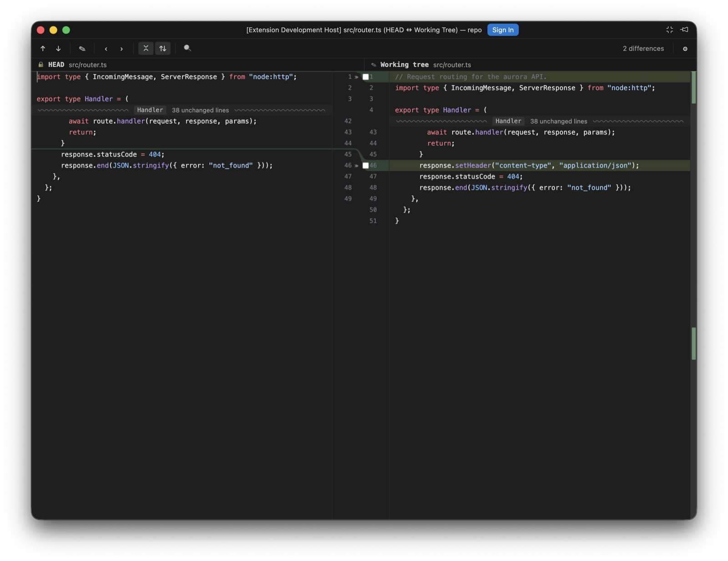Click "export type Handler = (" in Working tree pane
Viewport: 728px width, 561px height.
click(x=441, y=110)
